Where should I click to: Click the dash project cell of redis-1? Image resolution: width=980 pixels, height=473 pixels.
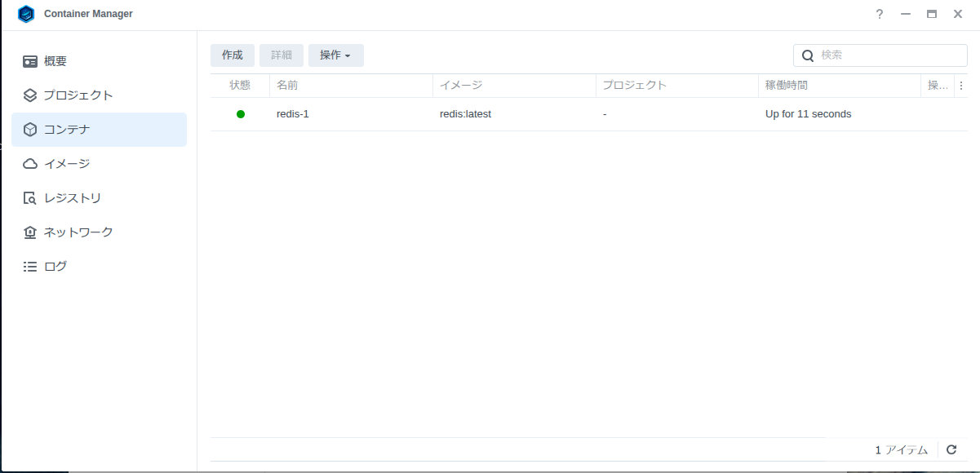coord(605,114)
